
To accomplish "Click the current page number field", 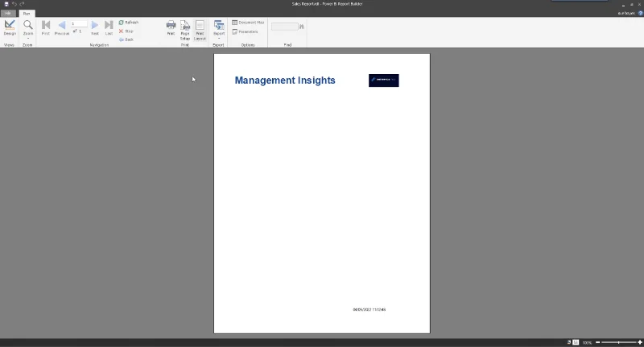I will coord(79,24).
